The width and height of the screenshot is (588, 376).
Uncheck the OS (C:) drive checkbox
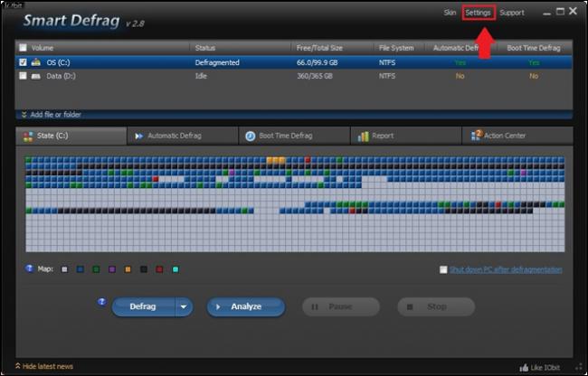(x=23, y=62)
